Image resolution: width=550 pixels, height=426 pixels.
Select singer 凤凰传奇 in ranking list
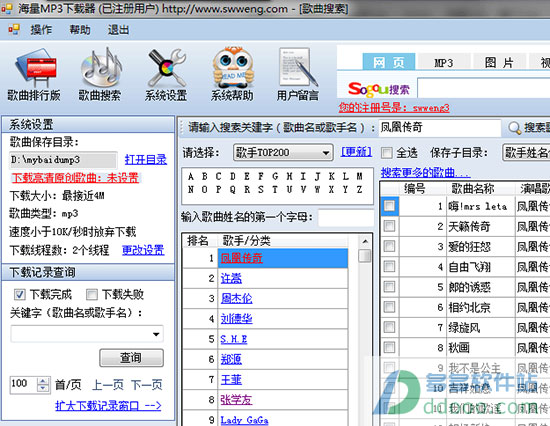coord(241,258)
